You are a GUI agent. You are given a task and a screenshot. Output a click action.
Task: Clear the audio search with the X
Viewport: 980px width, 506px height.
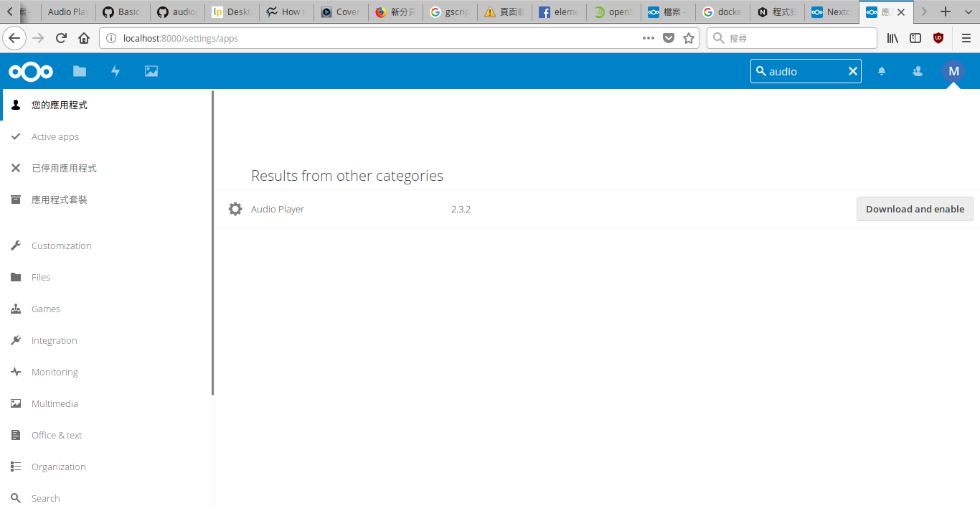click(852, 71)
